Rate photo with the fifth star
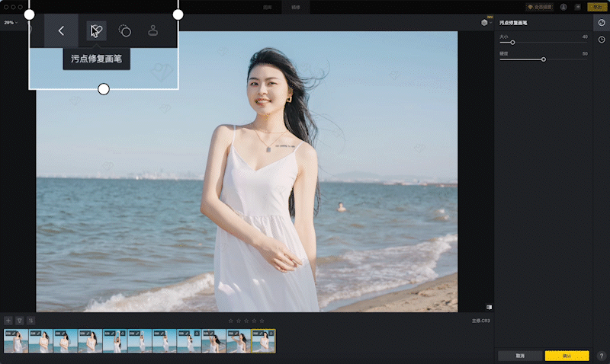 click(262, 321)
